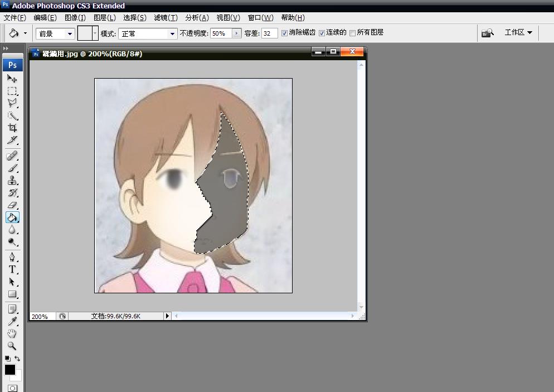Select the Hand tool
Screen dimensions: 554x392
pyautogui.click(x=12, y=333)
